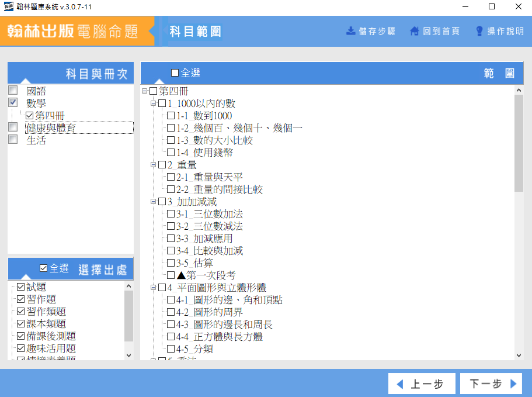Collapse the 第四冊 root tree node

tap(144, 91)
